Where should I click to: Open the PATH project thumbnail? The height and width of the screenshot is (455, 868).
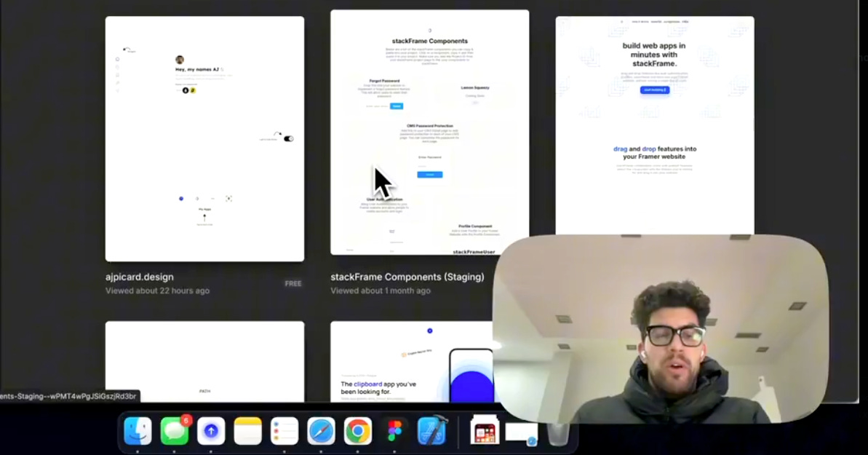[205, 362]
